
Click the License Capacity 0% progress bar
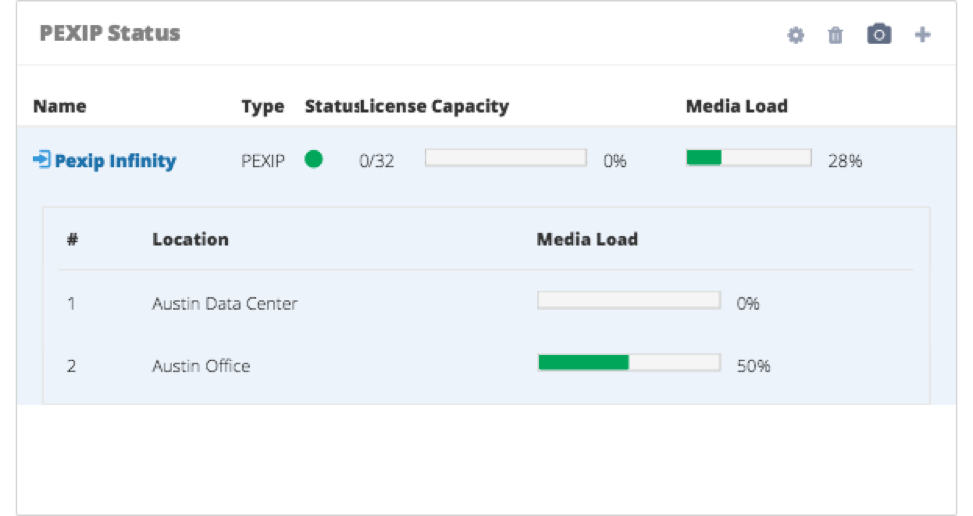click(506, 158)
